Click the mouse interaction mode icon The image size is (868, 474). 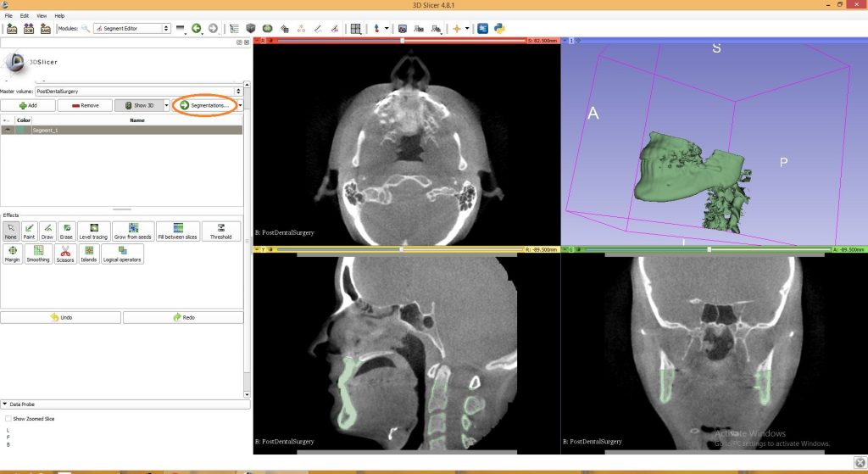tap(377, 28)
